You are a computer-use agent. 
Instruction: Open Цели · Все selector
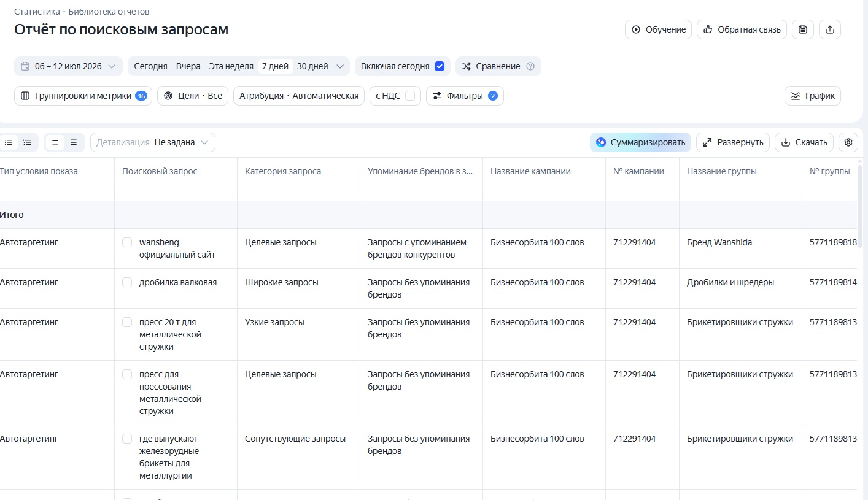pyautogui.click(x=193, y=96)
